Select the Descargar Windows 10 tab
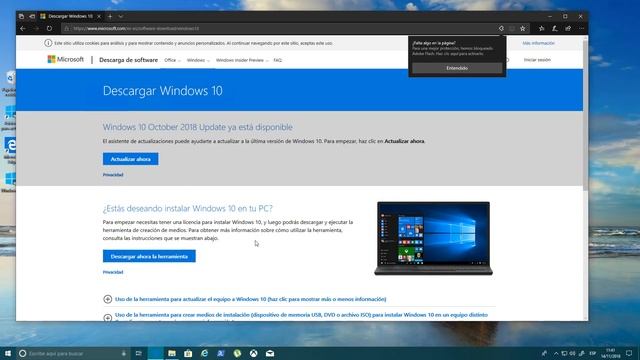The height and width of the screenshot is (360, 640). tap(70, 16)
